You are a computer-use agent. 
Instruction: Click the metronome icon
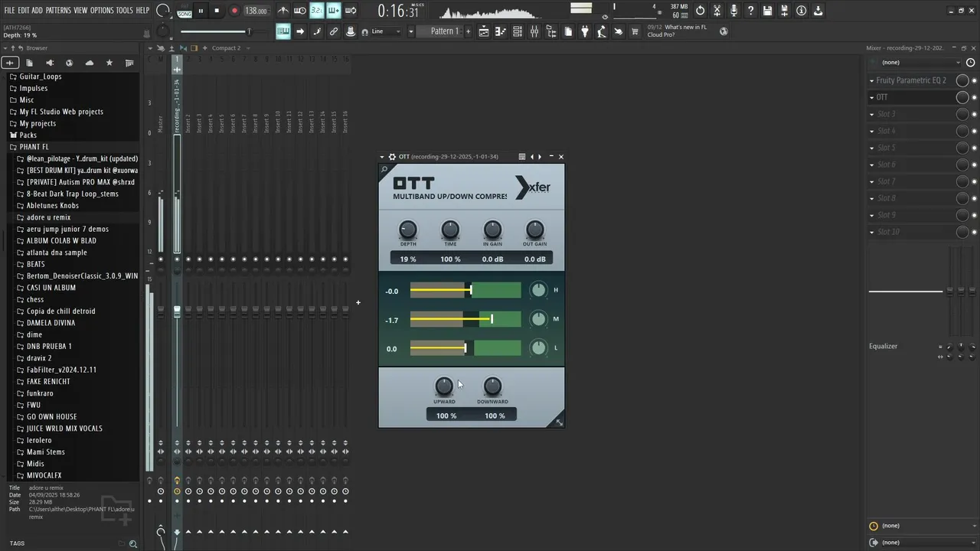(x=283, y=11)
